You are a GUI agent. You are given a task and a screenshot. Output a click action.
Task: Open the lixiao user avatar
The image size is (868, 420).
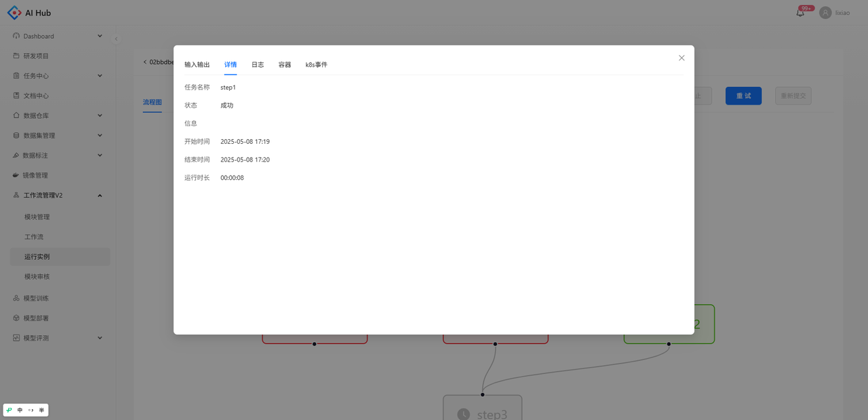(825, 13)
